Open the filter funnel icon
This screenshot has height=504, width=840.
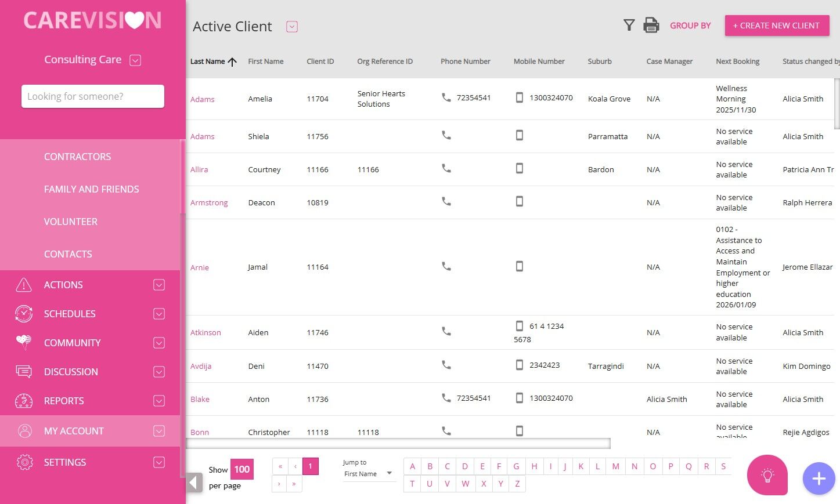(x=629, y=25)
